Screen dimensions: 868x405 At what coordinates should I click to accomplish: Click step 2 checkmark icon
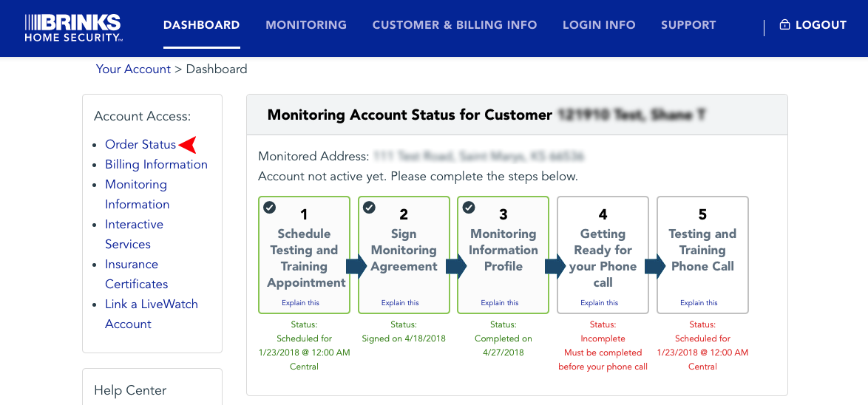tap(369, 208)
